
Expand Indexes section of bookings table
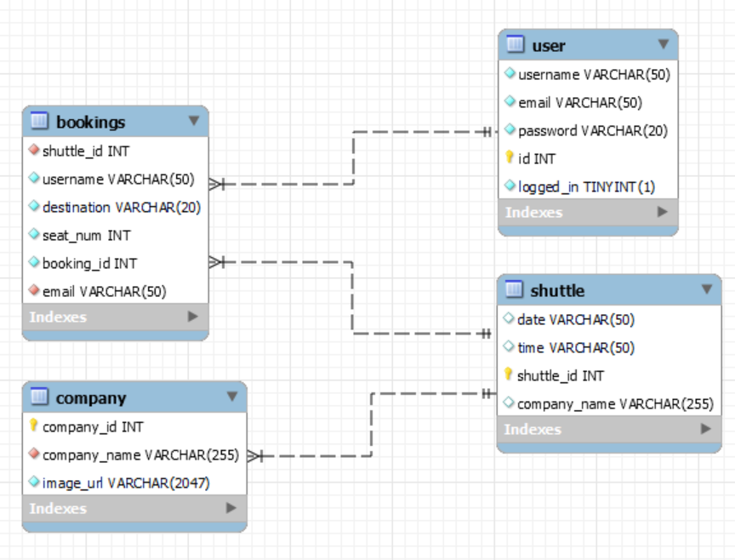tap(192, 317)
